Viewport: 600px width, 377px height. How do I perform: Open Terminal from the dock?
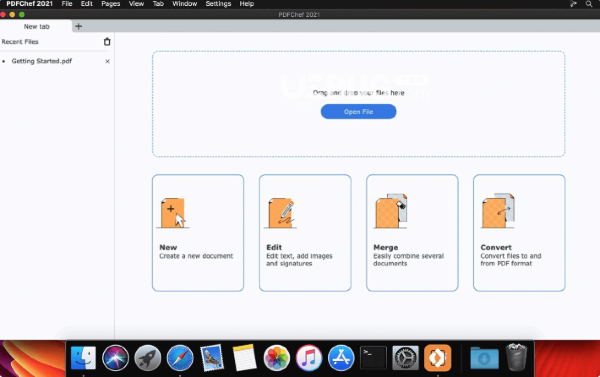[373, 358]
